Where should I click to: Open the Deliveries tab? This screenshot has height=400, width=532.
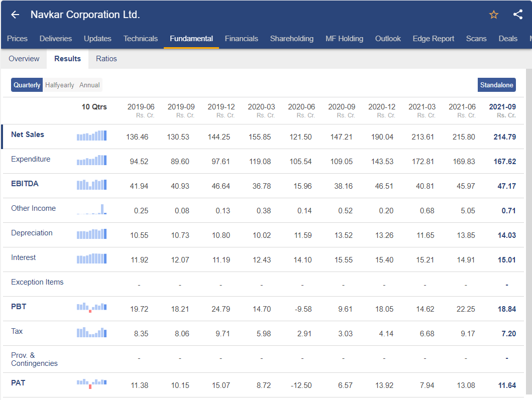(56, 39)
